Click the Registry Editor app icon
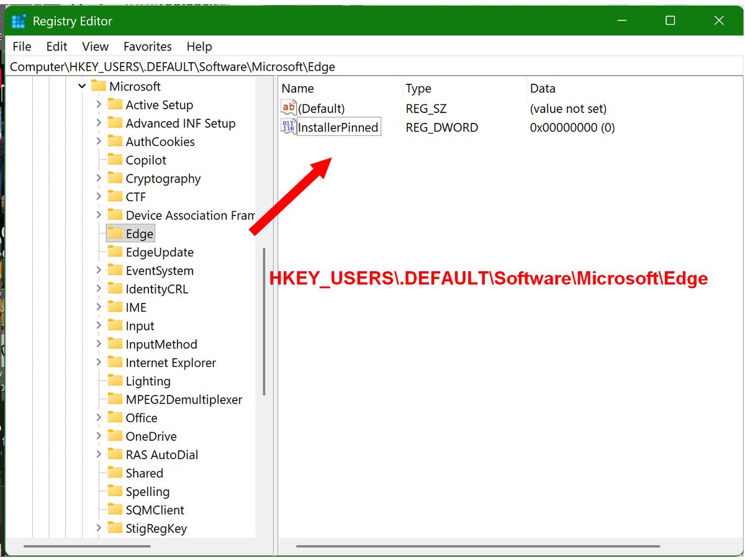 19,21
